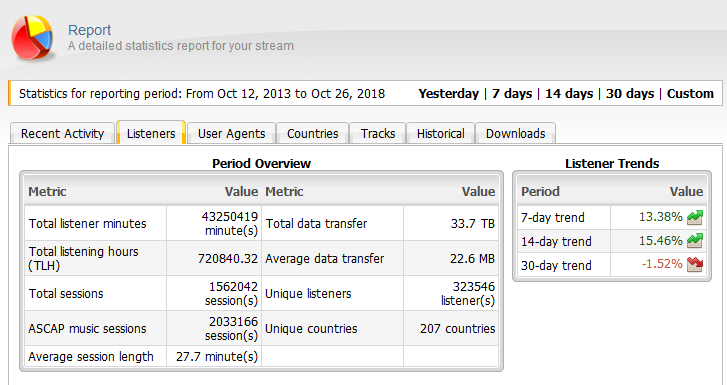
Task: Select the Listeners tab
Action: pyautogui.click(x=151, y=134)
